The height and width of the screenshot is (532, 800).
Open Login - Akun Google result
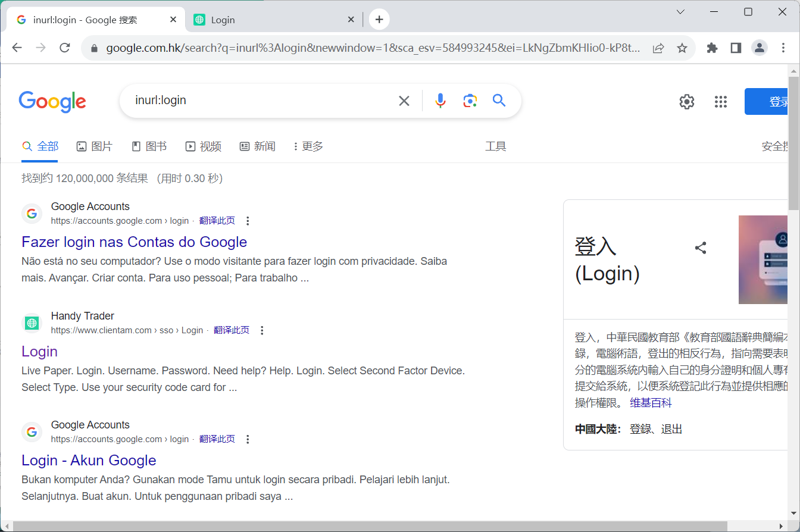(89, 461)
